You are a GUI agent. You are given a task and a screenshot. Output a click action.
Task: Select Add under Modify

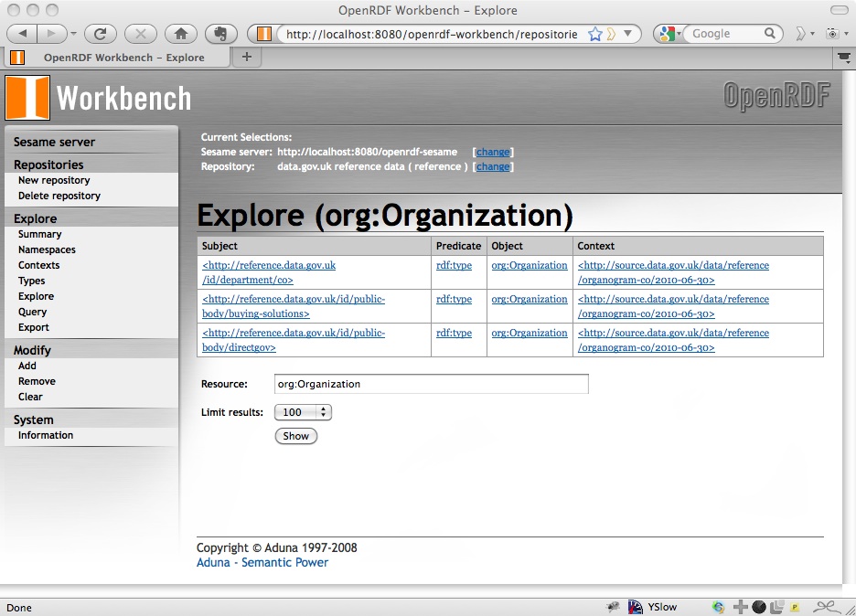[27, 366]
